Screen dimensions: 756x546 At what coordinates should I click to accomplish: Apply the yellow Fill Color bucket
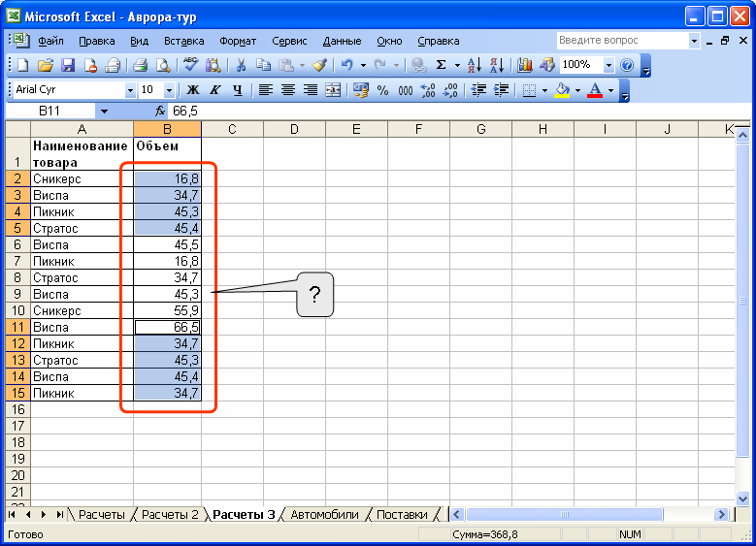coord(562,90)
